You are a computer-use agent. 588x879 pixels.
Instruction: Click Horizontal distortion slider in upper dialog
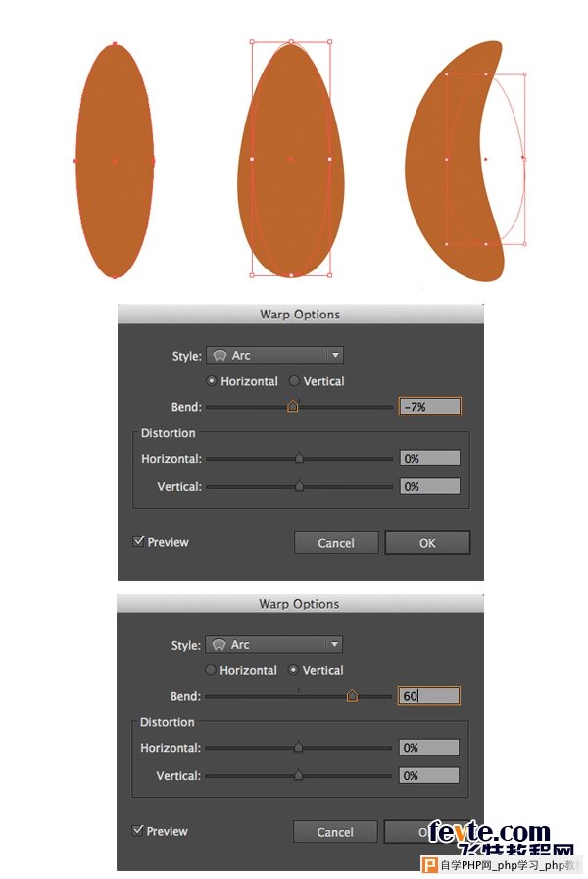click(x=299, y=458)
